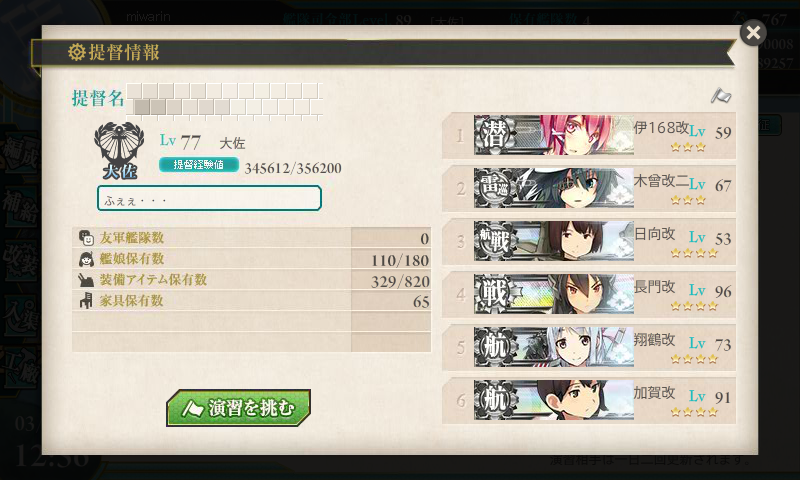Select 加賀改 carrier ship row
The width and height of the screenshot is (800, 480).
click(x=589, y=400)
